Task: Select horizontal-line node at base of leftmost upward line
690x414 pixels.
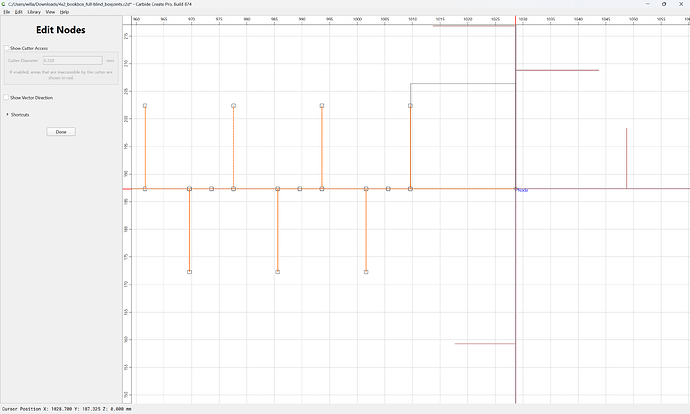Action: tap(145, 189)
